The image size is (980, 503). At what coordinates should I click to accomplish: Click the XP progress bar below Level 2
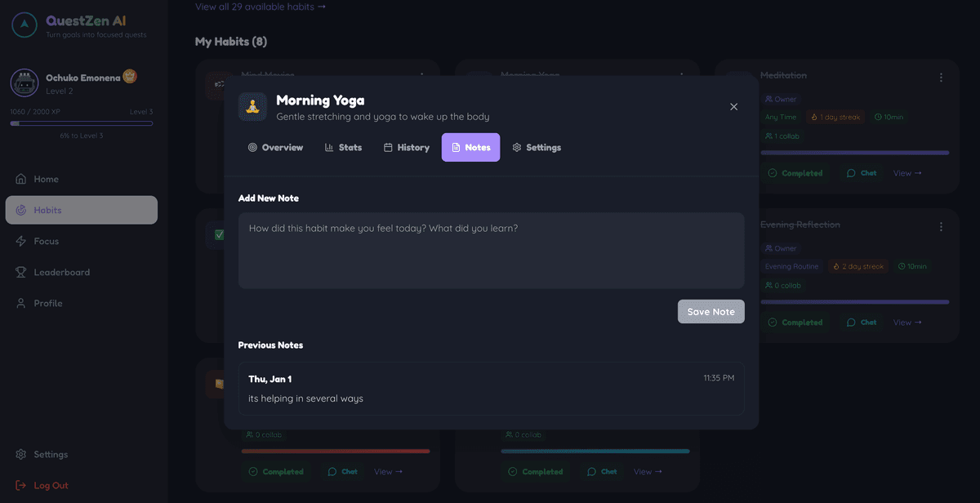[82, 122]
